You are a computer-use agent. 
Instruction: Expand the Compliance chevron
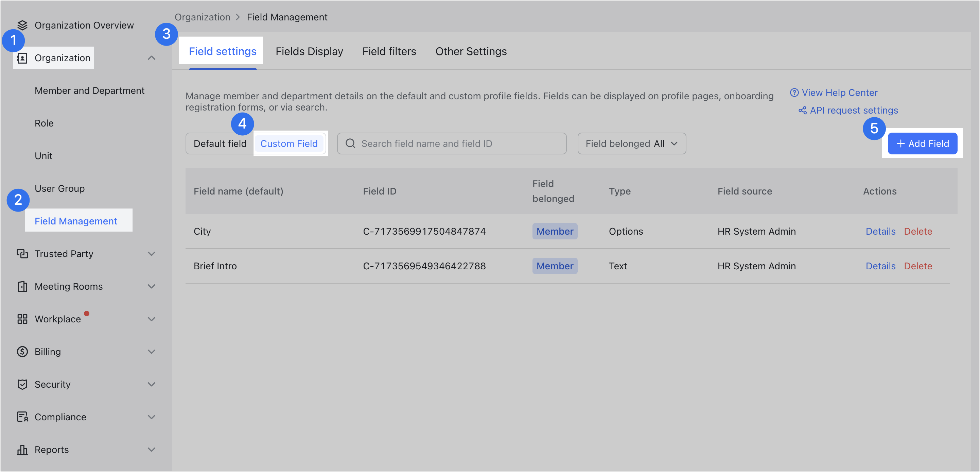pyautogui.click(x=152, y=417)
